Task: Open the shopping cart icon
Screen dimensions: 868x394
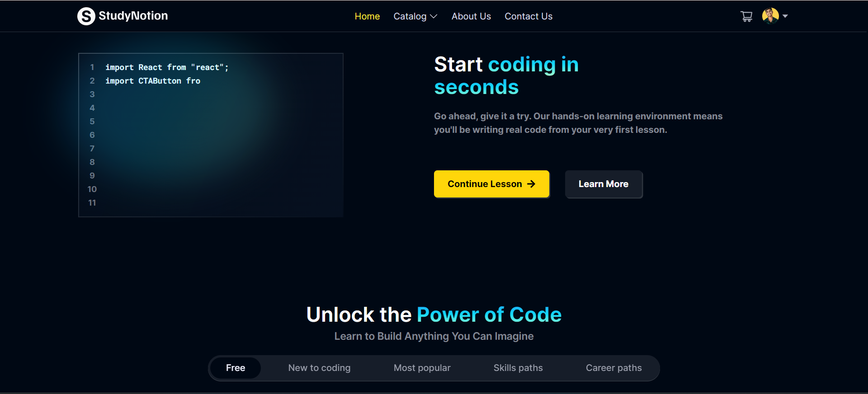Action: click(746, 16)
